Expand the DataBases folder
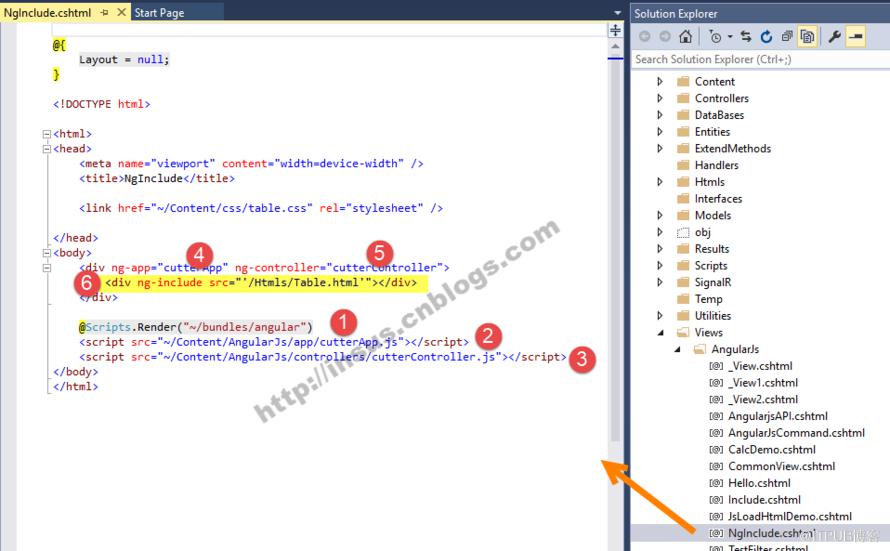This screenshot has width=890, height=551. pyautogui.click(x=660, y=115)
